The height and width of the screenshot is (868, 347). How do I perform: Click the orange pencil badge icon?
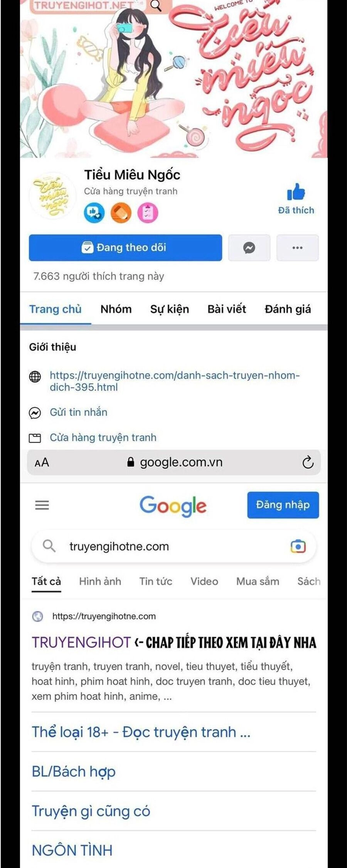click(x=121, y=212)
